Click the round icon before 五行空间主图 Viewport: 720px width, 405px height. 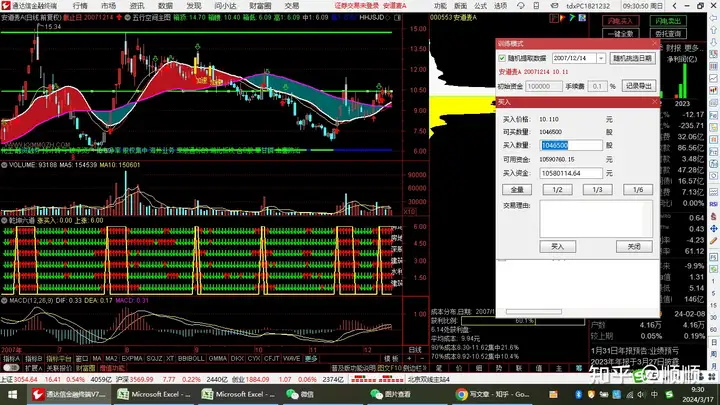pyautogui.click(x=127, y=17)
